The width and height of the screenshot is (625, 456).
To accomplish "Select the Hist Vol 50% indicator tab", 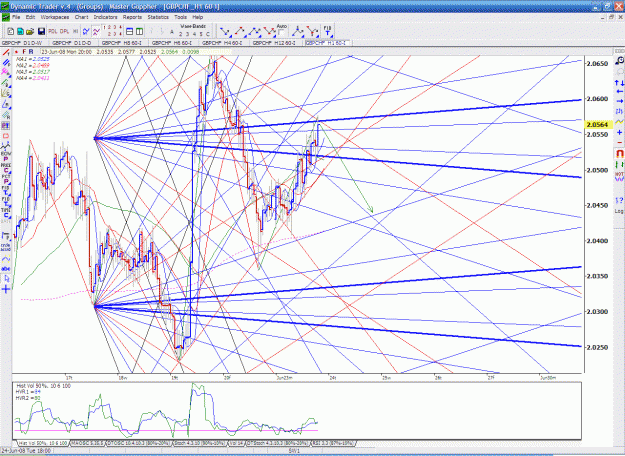I will 43,443.
